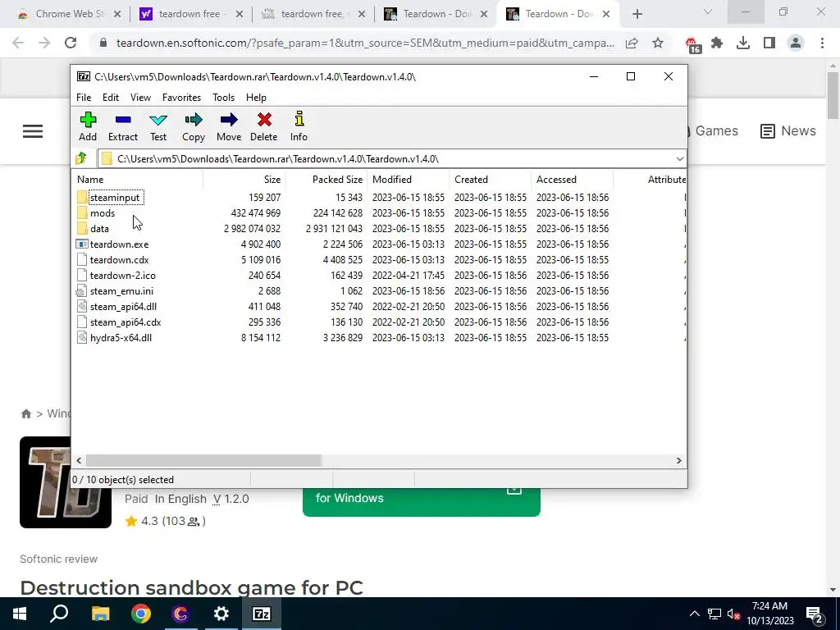
Task: Open the Help menu
Action: [x=256, y=98]
